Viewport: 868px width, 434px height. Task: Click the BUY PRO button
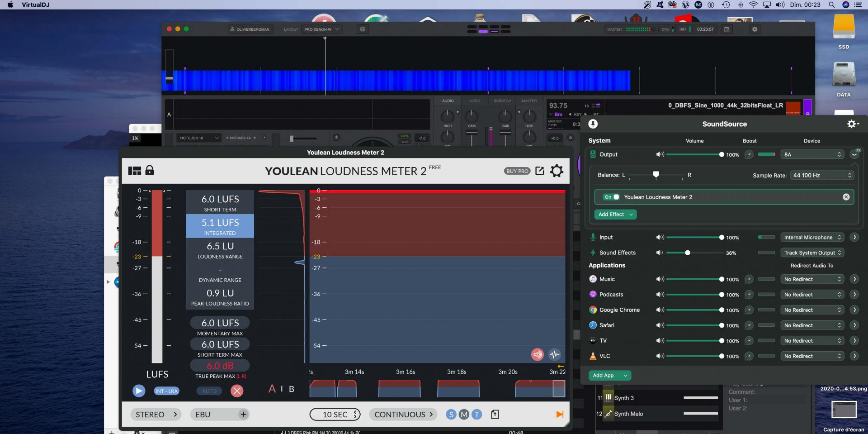[x=517, y=171]
